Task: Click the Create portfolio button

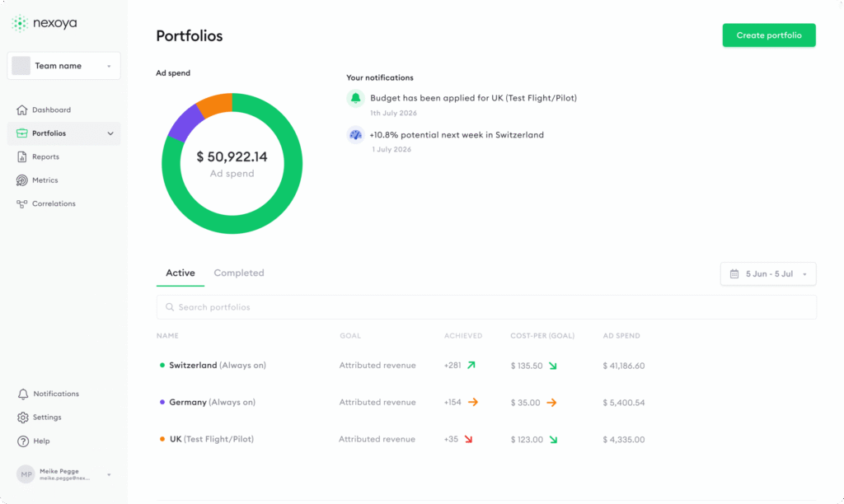Action: tap(769, 35)
